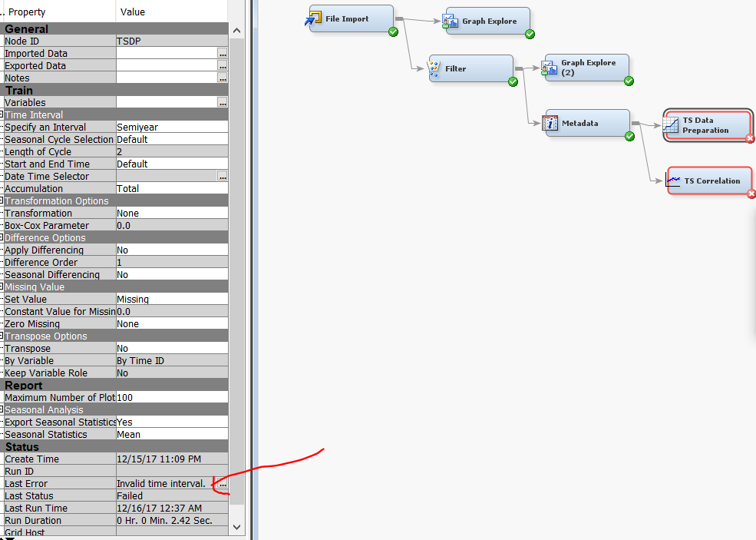This screenshot has height=540, width=756.
Task: Click the green checkmark on File Import
Action: (392, 32)
